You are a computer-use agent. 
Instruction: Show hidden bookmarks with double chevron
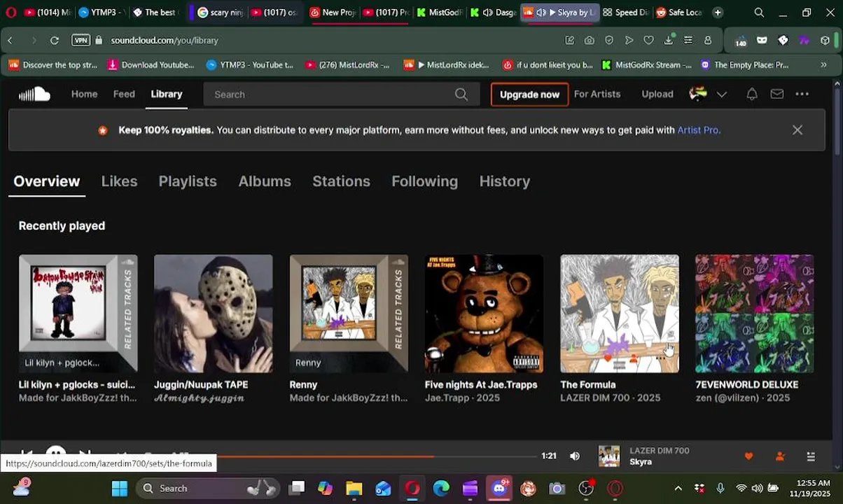[x=824, y=65]
